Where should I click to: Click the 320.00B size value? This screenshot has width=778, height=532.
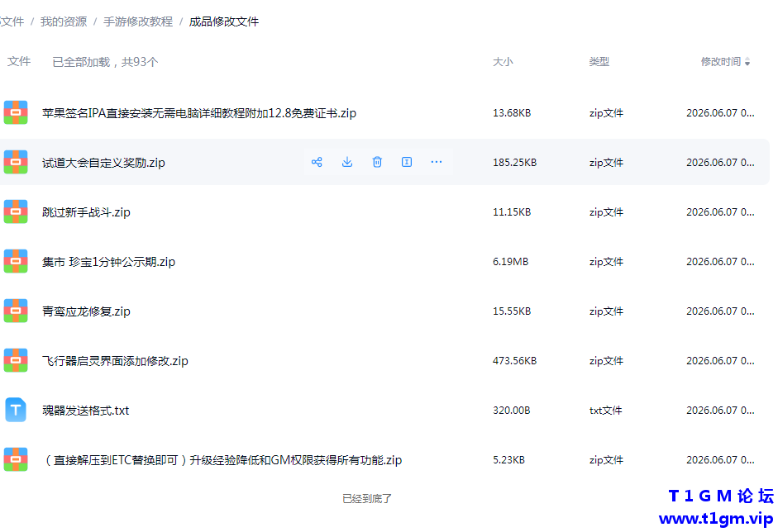tap(511, 411)
